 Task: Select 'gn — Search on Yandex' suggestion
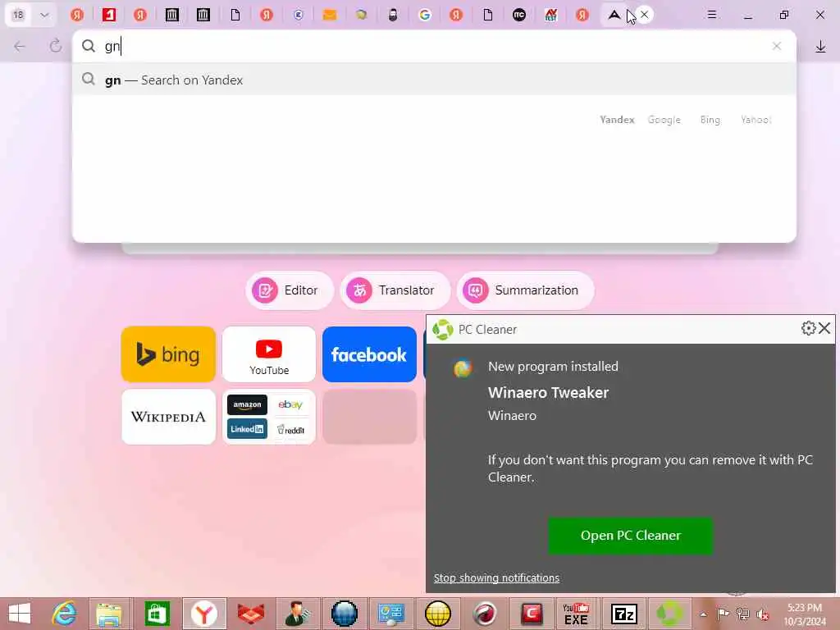[434, 80]
